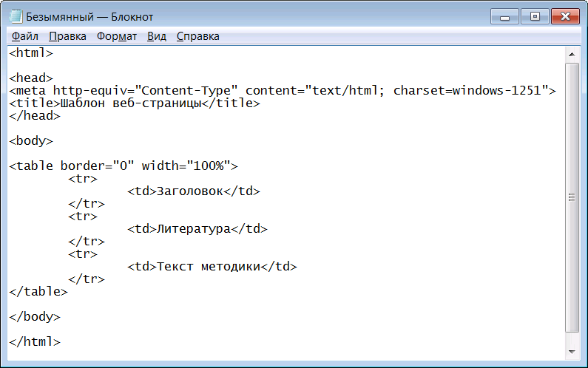
Task: Click the closing body tag line
Action: pos(35,317)
